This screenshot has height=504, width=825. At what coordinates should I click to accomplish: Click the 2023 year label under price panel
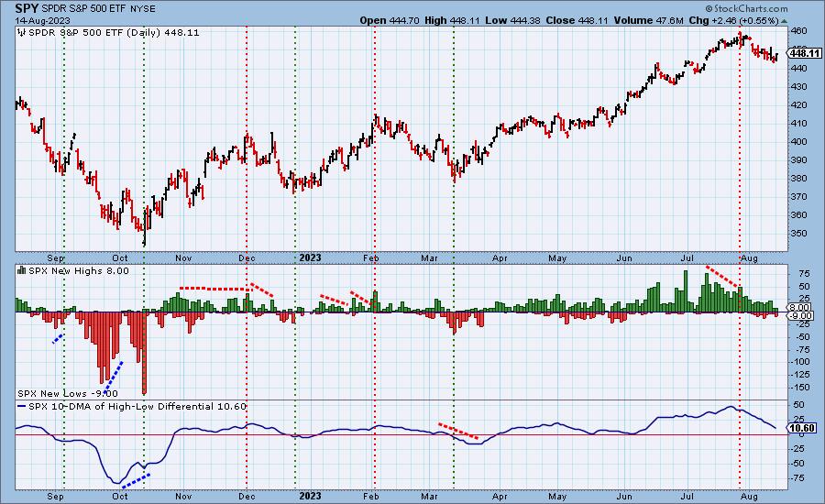(x=310, y=257)
